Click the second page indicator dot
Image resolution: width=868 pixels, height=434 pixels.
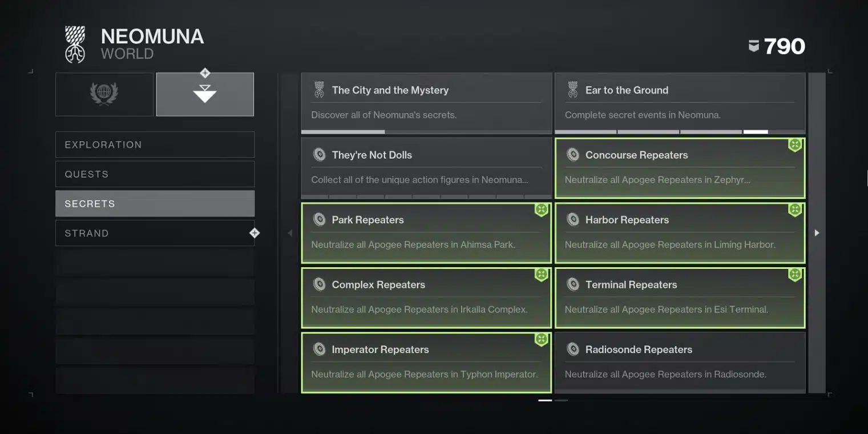pos(561,400)
